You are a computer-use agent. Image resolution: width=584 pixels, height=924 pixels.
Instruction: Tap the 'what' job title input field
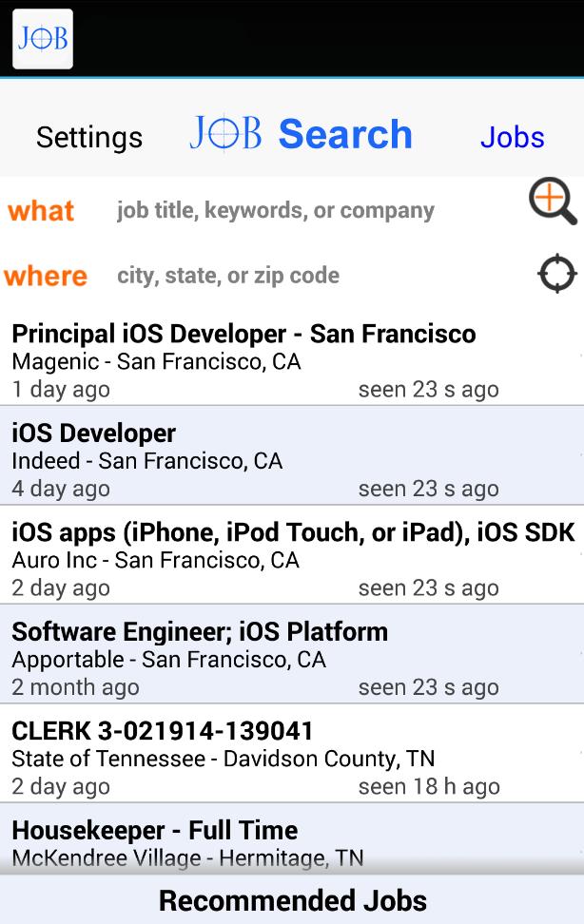click(276, 209)
